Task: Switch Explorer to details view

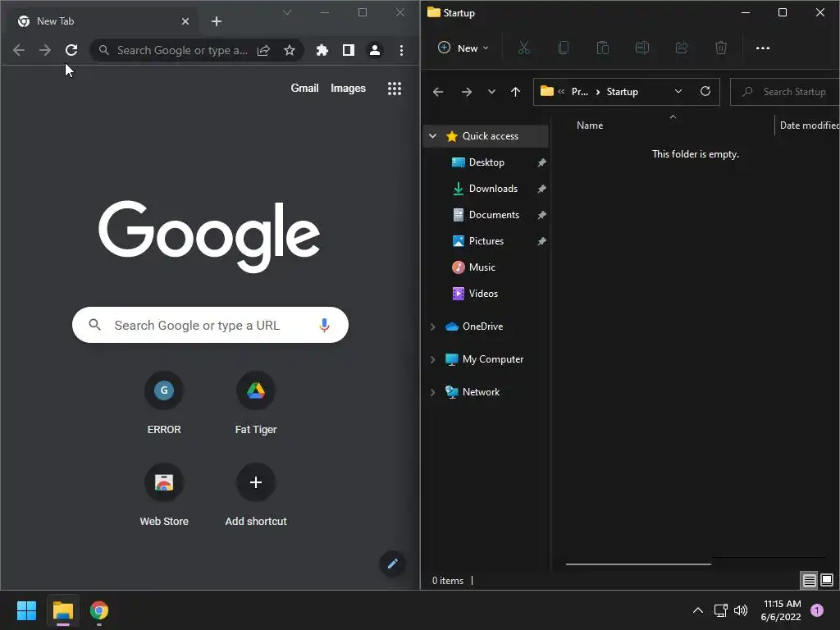Action: pyautogui.click(x=809, y=580)
